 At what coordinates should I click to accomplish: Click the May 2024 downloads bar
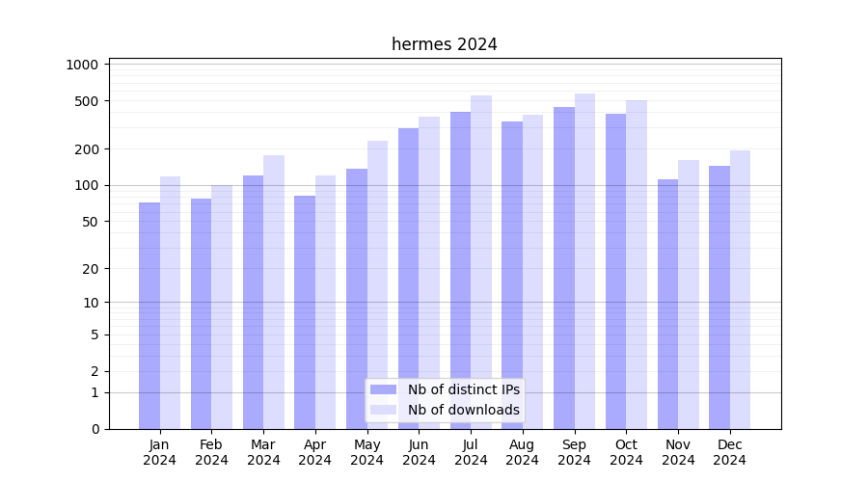point(377,284)
